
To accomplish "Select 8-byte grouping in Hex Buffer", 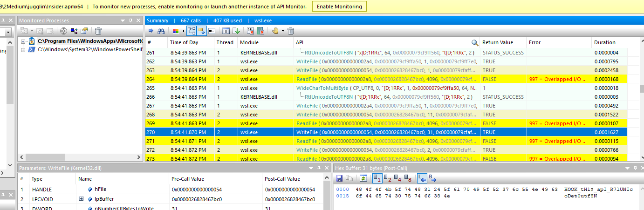I will (407, 178).
